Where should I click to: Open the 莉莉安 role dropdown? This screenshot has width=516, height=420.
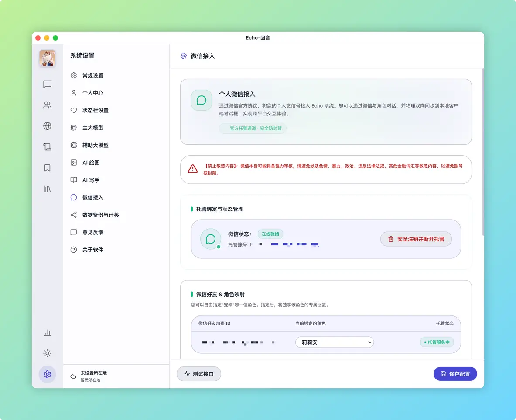click(335, 342)
